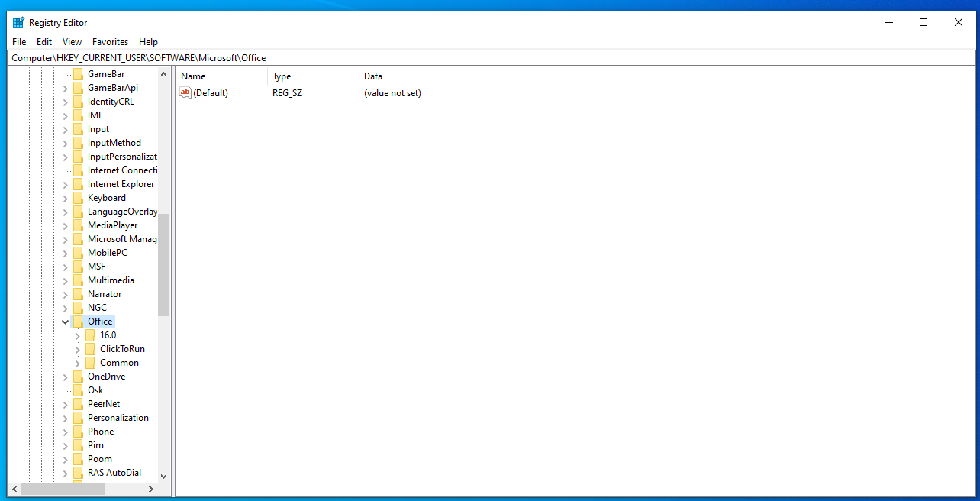Select the InputPersonalization key label
The height and width of the screenshot is (501, 980).
click(x=122, y=157)
